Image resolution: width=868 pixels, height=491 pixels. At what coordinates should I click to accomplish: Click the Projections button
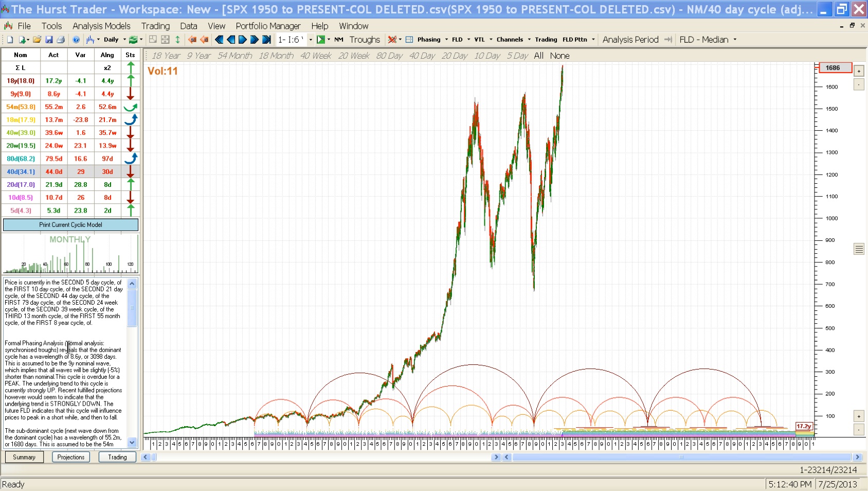tap(71, 457)
